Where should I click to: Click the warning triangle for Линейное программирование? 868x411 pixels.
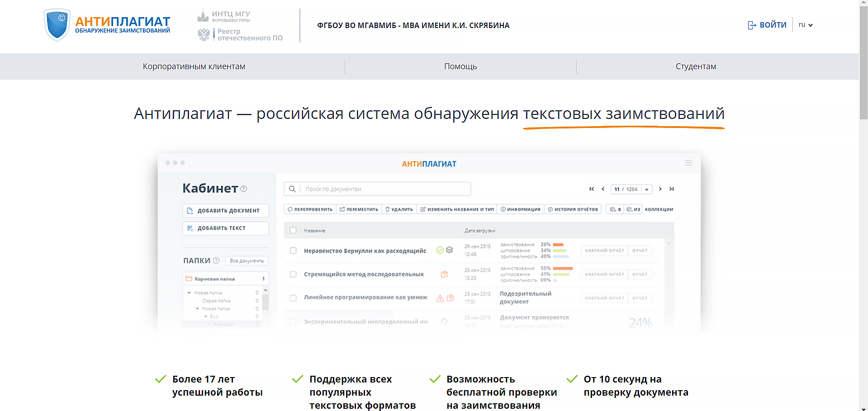440,298
